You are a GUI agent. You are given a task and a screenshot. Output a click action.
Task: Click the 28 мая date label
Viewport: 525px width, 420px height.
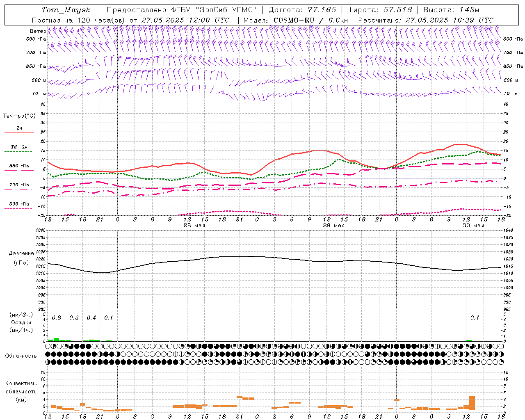(x=194, y=226)
